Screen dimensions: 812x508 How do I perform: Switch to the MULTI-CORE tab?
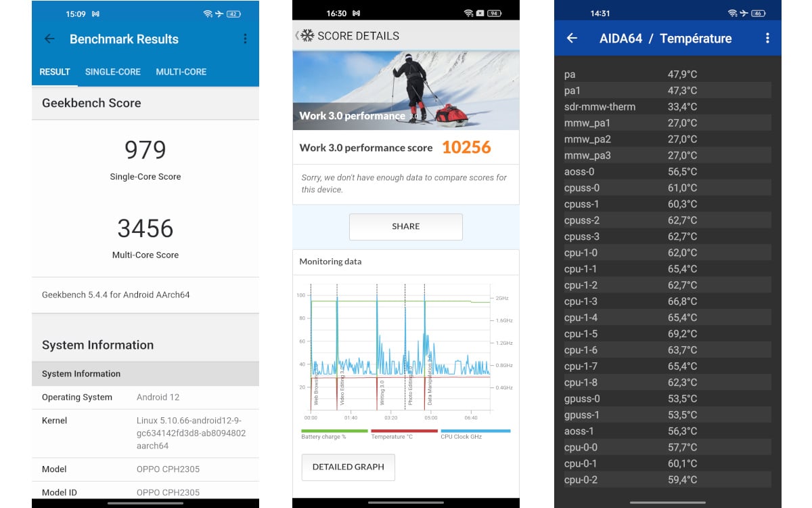point(181,72)
